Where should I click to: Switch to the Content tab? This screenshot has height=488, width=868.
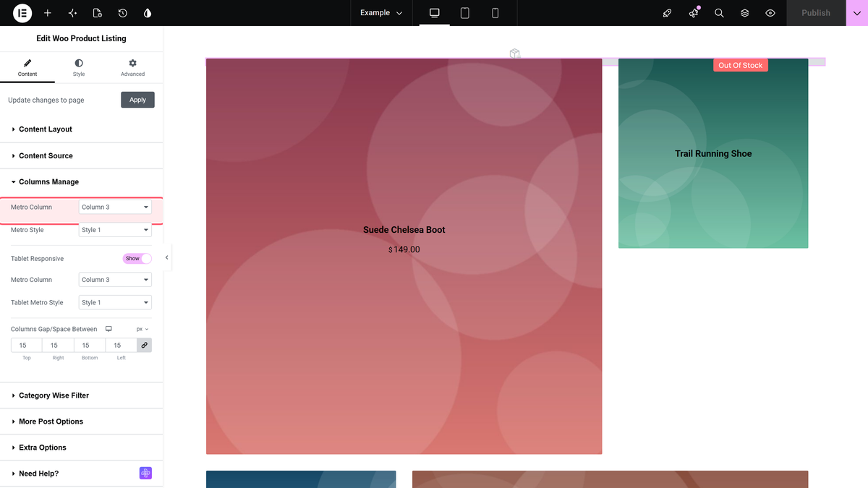[27, 68]
